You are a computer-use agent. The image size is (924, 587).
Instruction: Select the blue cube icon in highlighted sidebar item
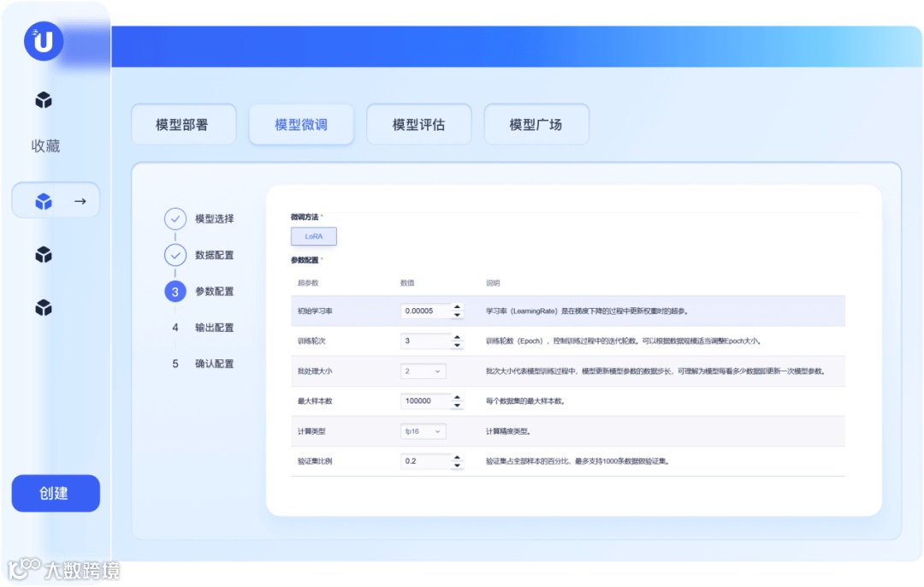pos(44,202)
